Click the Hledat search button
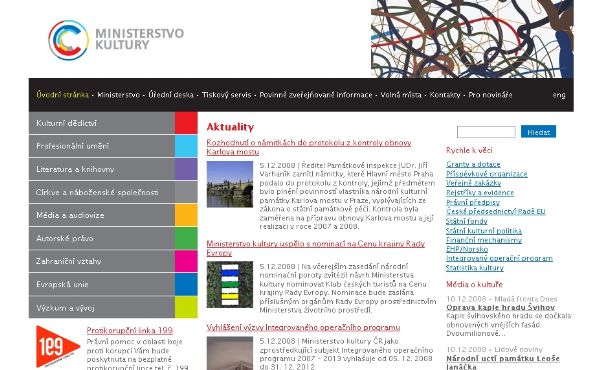 click(538, 132)
